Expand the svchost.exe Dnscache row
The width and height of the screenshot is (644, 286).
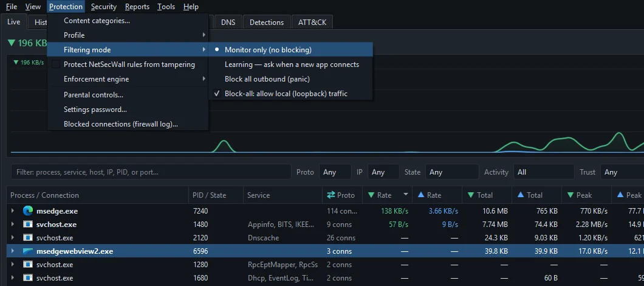(x=13, y=238)
